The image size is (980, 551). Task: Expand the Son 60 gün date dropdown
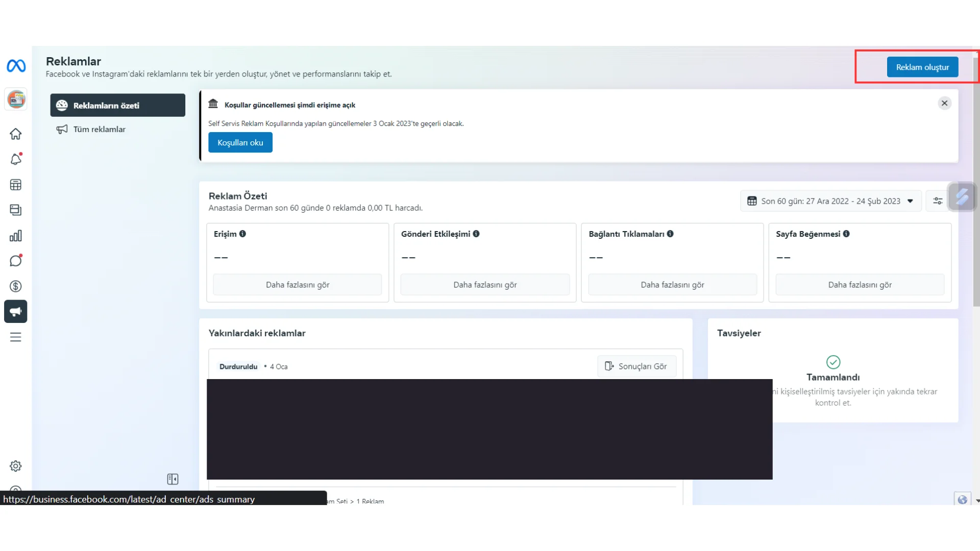pos(830,201)
